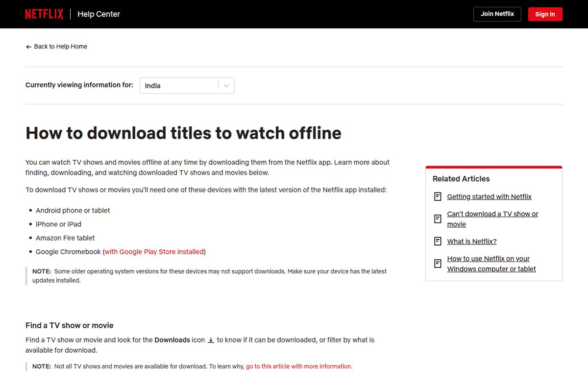Click the 'How to download titles' main heading
Image resolution: width=588 pixels, height=387 pixels.
point(183,133)
